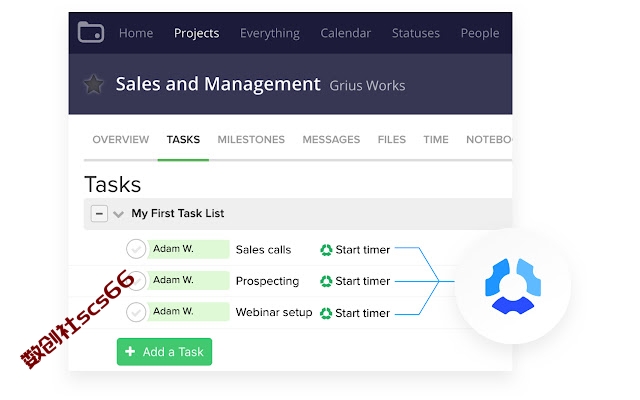
Task: Click plus icon in Add a Task button
Action: (x=130, y=351)
